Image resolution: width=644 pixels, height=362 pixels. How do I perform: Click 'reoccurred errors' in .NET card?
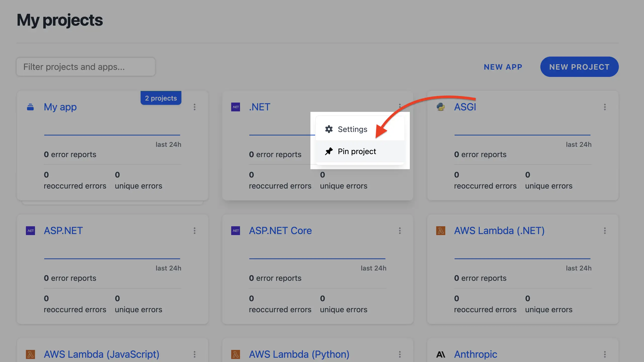(x=280, y=186)
